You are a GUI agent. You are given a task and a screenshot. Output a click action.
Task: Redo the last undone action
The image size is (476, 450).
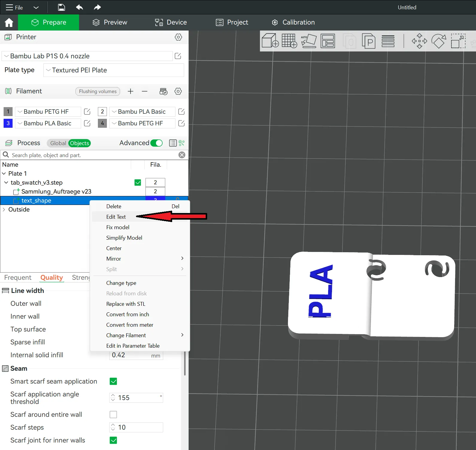pos(97,7)
